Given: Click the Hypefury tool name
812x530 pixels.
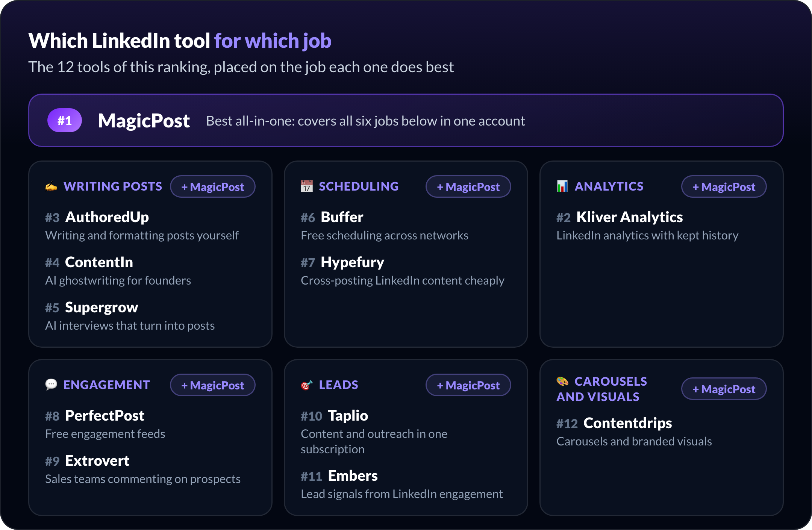Looking at the screenshot, I should pyautogui.click(x=353, y=262).
